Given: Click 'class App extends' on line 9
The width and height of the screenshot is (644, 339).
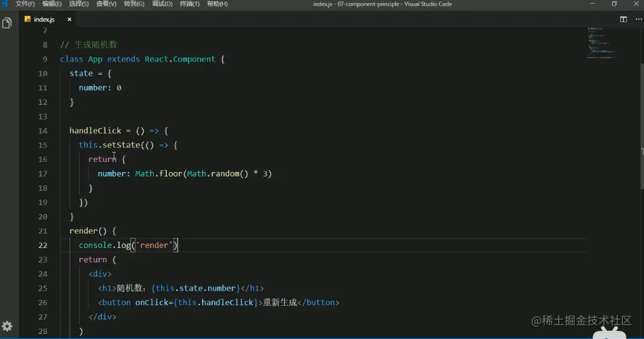Looking at the screenshot, I should tap(100, 59).
